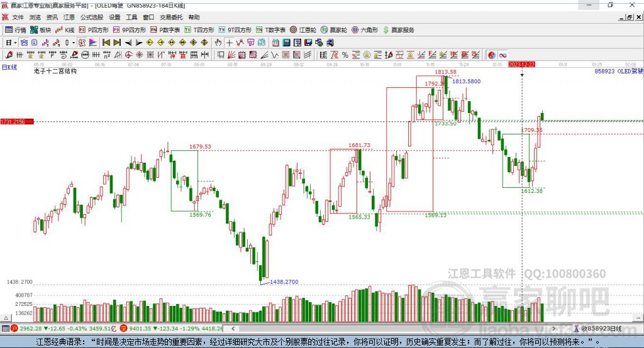Restore the inner document window

629,17
